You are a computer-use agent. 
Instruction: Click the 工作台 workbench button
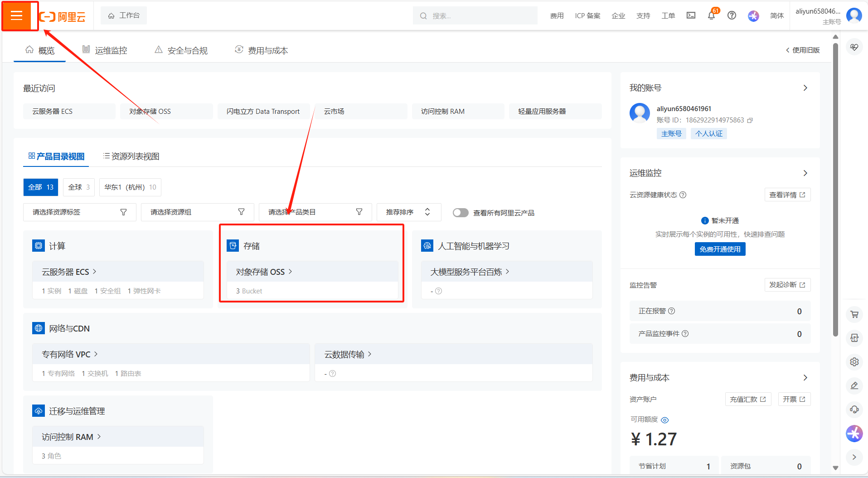tap(124, 15)
